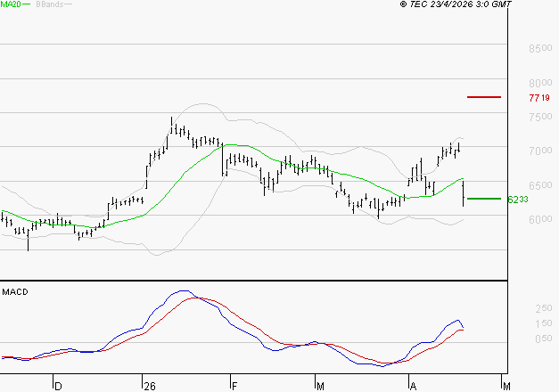Click the 150 MACD axis label
This screenshot has width=559, height=392.
click(x=544, y=323)
